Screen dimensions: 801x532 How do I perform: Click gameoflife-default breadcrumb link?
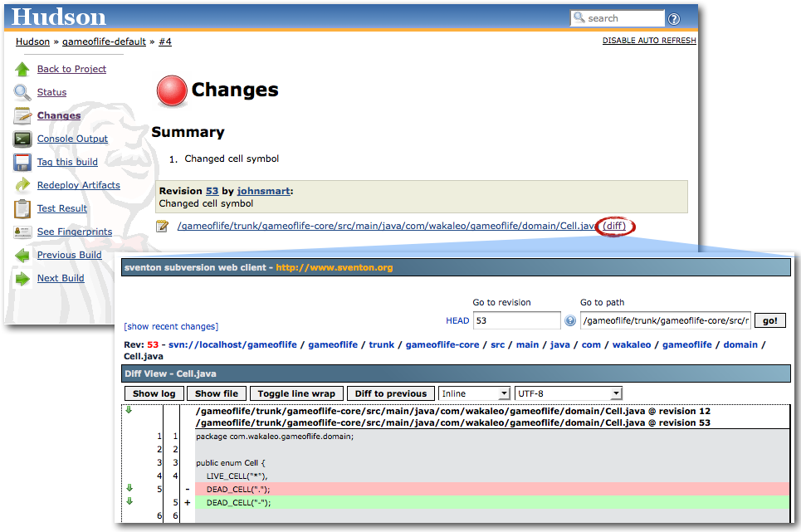point(105,41)
